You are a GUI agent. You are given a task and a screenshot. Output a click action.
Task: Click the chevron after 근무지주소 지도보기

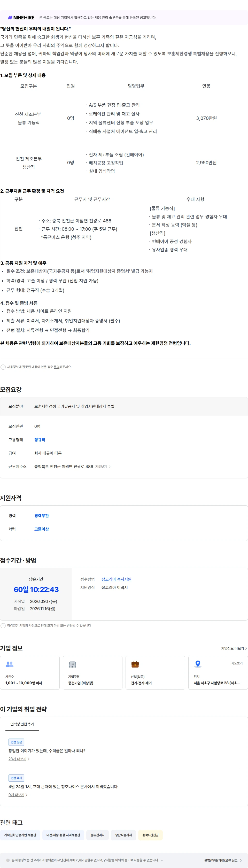pos(110,467)
